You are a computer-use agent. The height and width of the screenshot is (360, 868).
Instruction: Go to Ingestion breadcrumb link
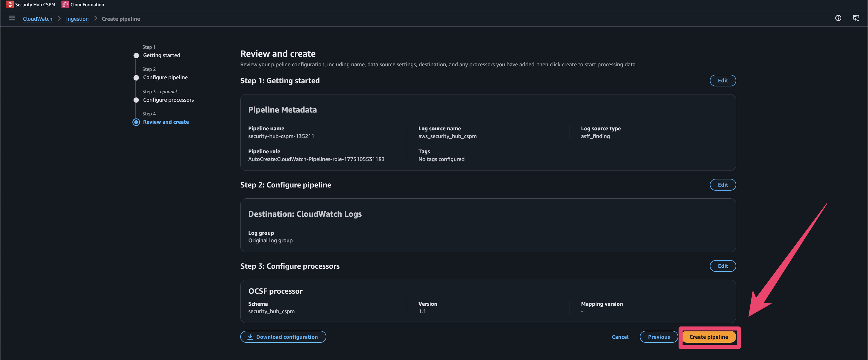[x=77, y=19]
